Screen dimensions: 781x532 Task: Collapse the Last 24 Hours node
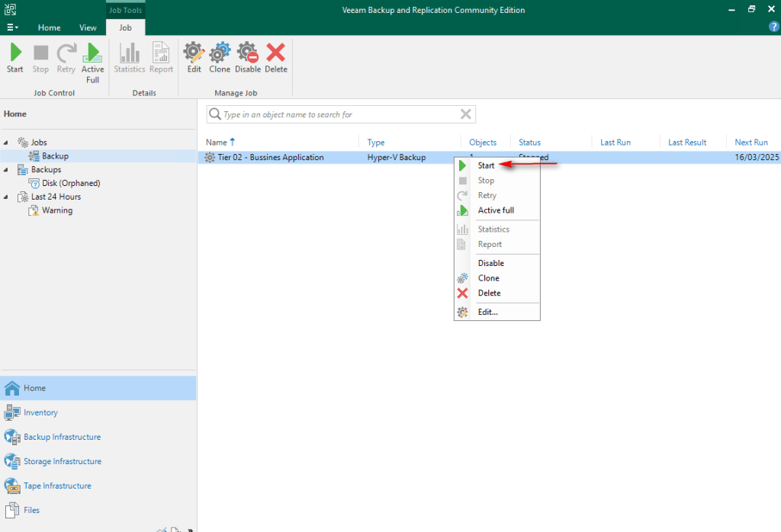(x=7, y=197)
